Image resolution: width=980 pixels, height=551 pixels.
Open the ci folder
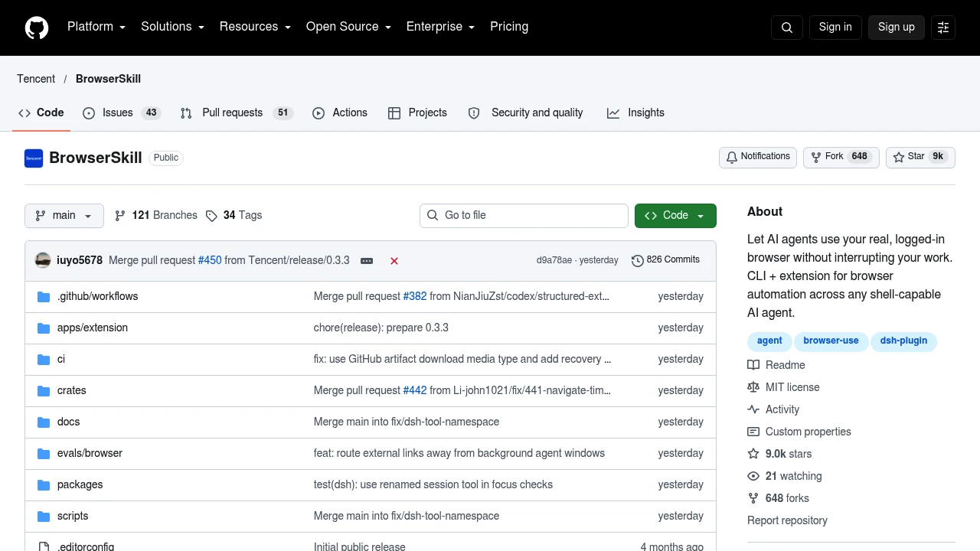click(x=61, y=359)
